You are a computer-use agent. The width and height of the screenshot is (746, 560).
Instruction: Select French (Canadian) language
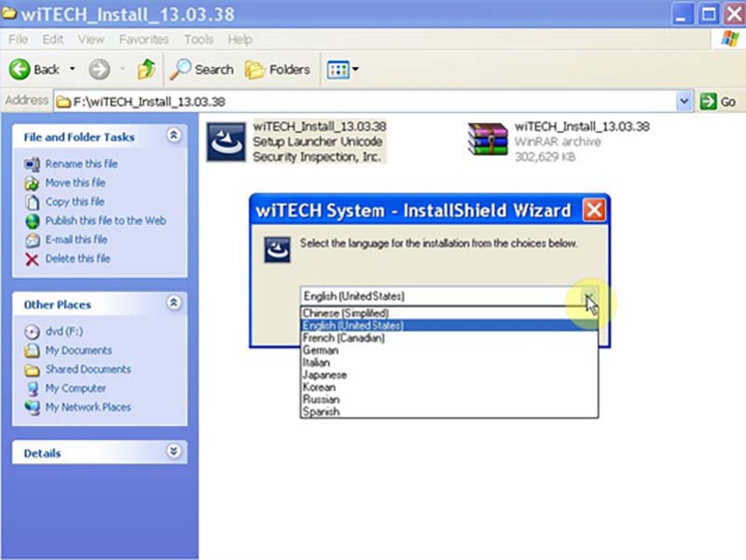click(x=449, y=338)
